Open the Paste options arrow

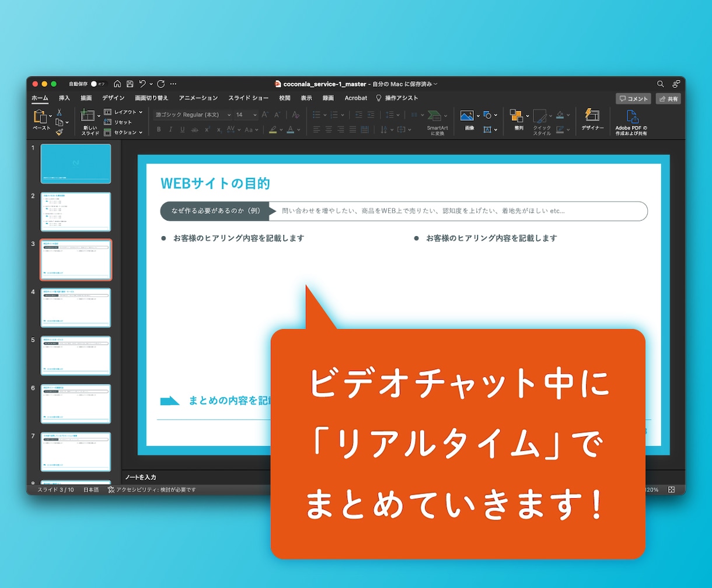pyautogui.click(x=51, y=116)
